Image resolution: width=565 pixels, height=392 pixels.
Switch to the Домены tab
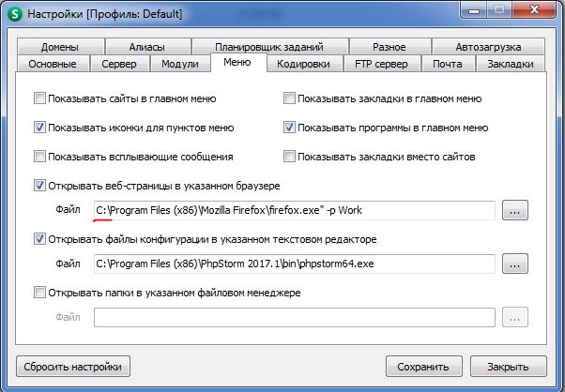60,47
